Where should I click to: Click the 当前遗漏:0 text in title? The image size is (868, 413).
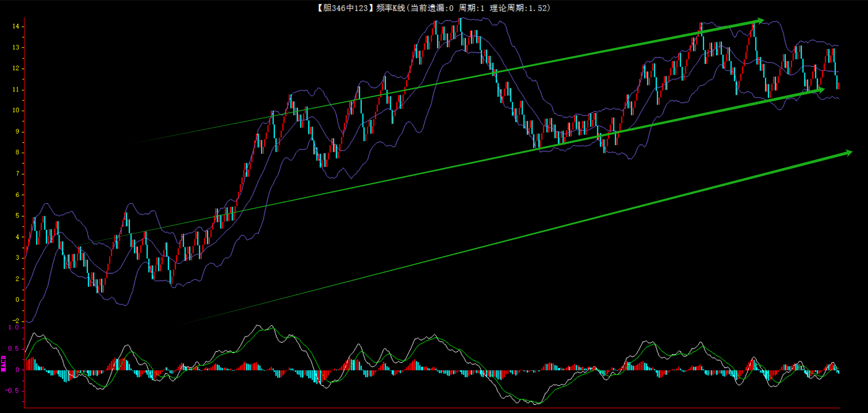click(432, 8)
